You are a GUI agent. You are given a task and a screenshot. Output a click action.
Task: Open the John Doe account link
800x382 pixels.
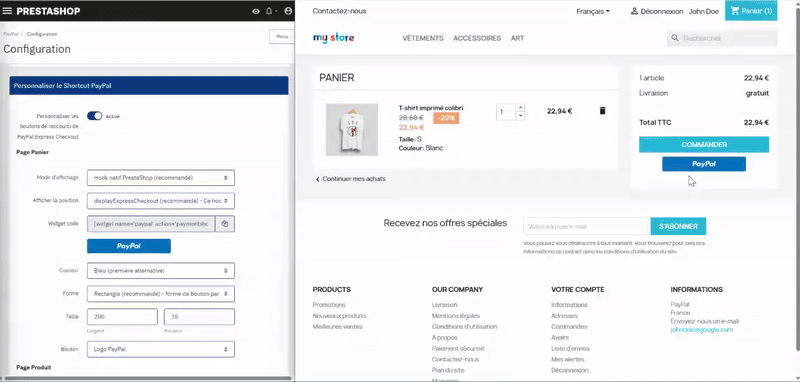click(x=704, y=11)
